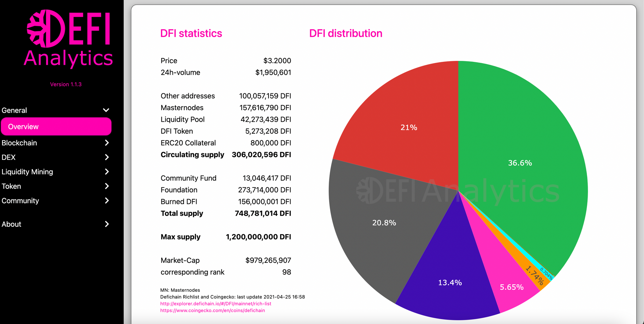Open the General menu label
The image size is (644, 324).
14,110
